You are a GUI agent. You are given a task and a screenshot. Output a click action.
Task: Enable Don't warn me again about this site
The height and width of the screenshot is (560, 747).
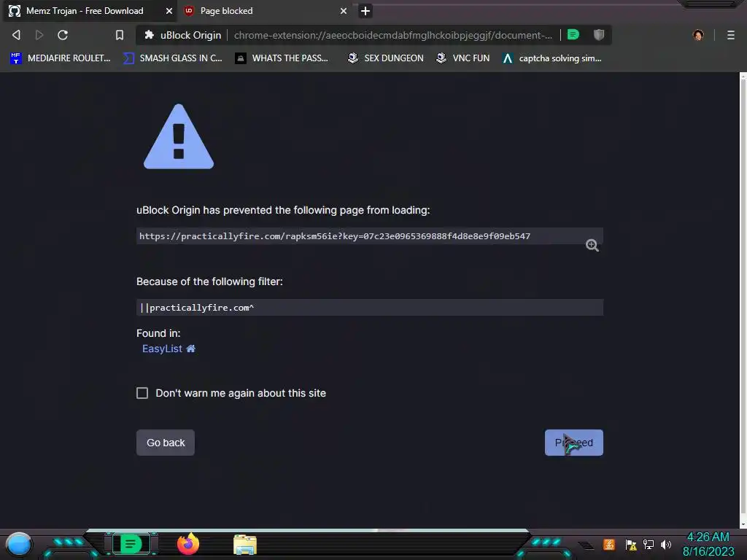[x=142, y=393]
